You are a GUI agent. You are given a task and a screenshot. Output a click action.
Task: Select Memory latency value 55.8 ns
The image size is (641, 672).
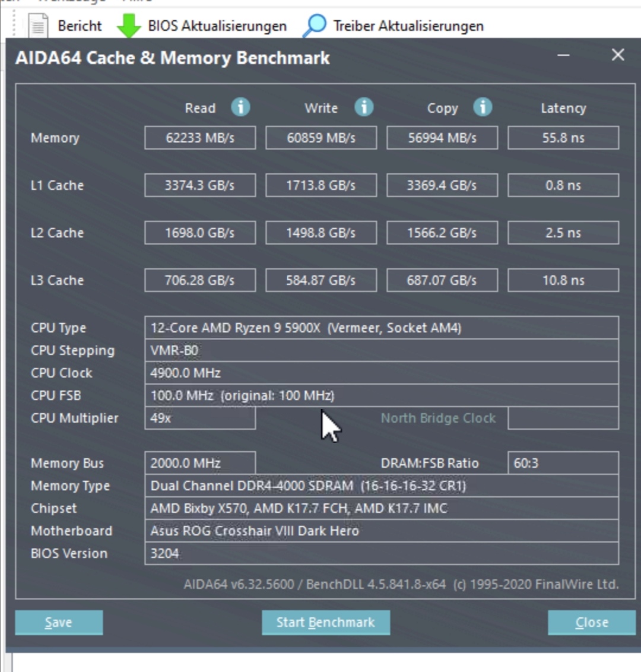(563, 138)
